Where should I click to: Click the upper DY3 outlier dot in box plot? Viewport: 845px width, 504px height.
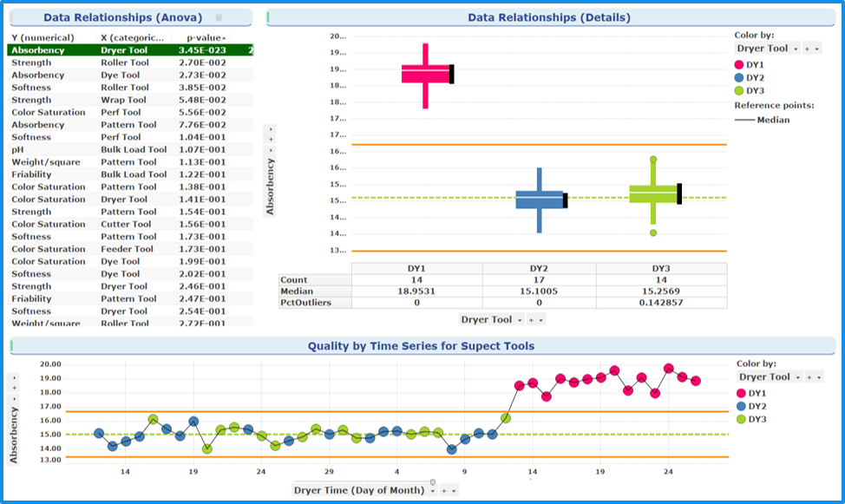tap(653, 160)
